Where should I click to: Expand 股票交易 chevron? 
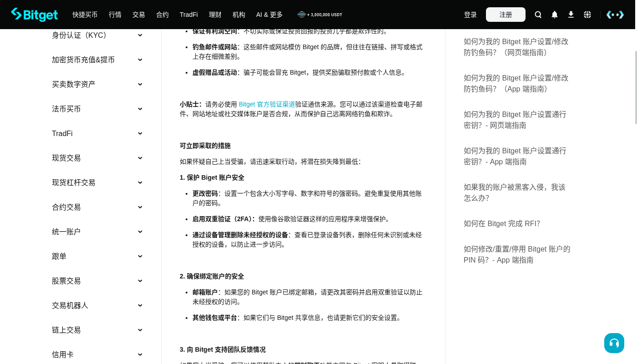140,281
